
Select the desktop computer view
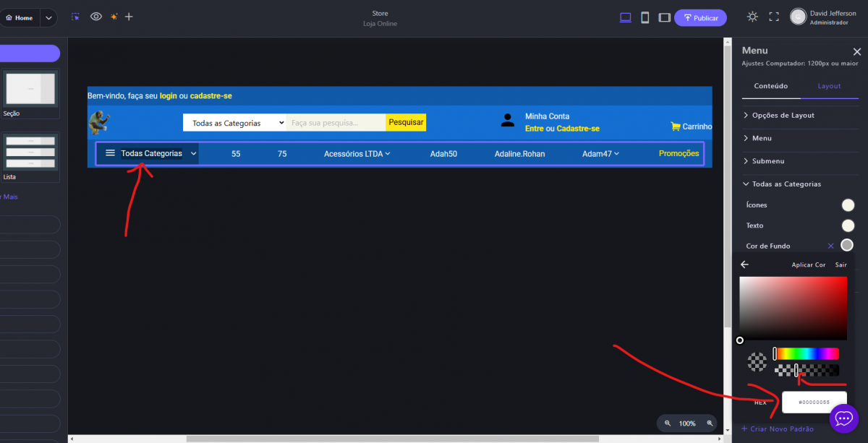626,17
